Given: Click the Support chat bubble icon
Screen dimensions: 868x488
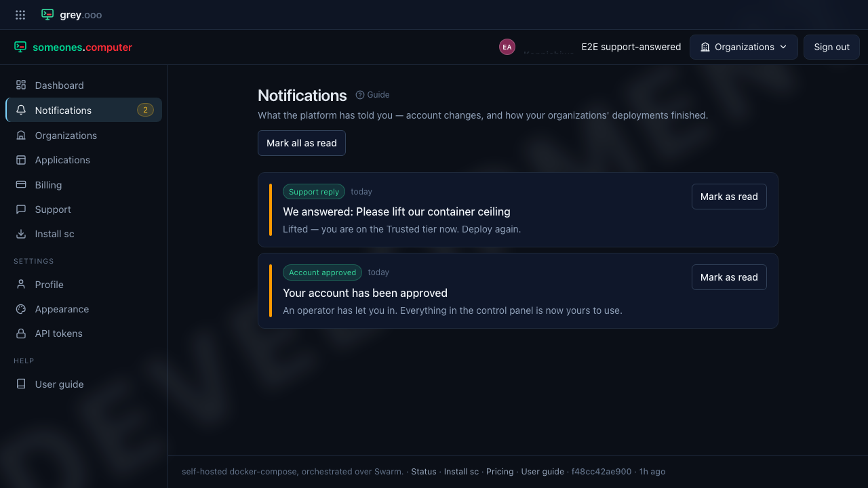Looking at the screenshot, I should (x=21, y=209).
